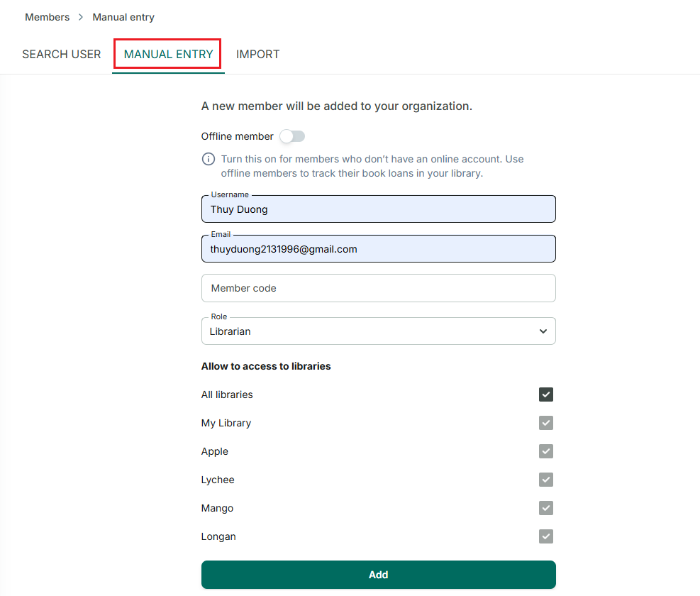This screenshot has width=700, height=596.
Task: Click the Allow to access to libraries heading
Action: click(x=266, y=366)
